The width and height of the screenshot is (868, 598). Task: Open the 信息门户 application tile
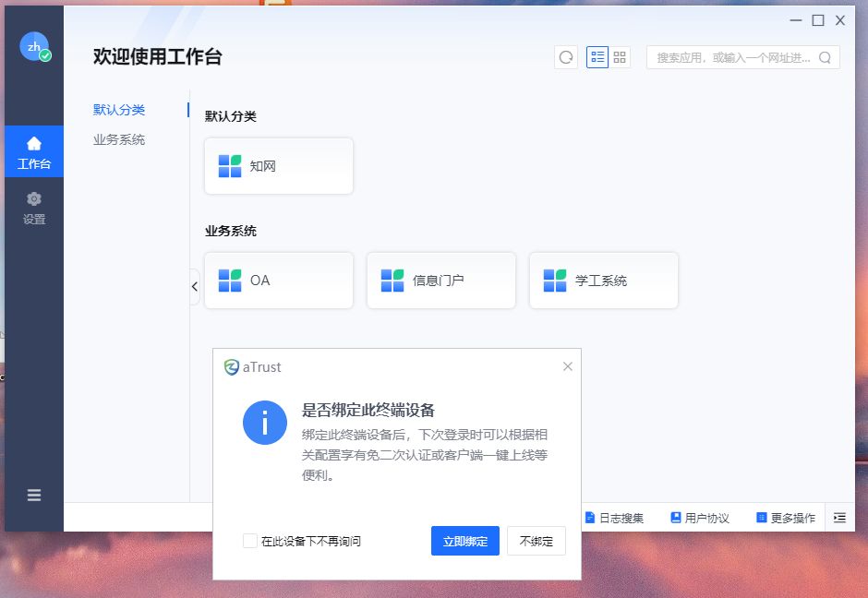(x=441, y=281)
